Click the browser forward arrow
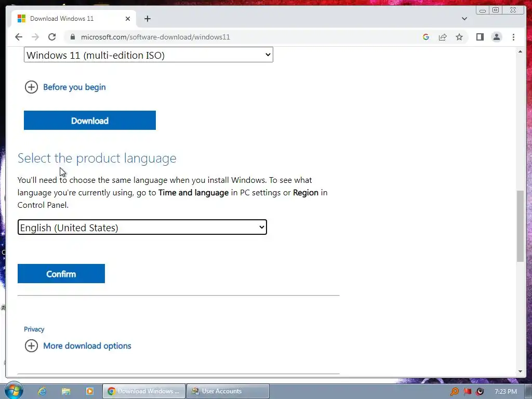Image resolution: width=532 pixels, height=399 pixels. [35, 37]
